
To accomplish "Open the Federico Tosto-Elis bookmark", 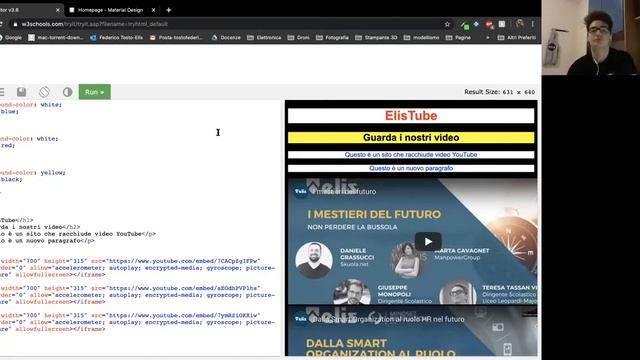I will 117,38.
